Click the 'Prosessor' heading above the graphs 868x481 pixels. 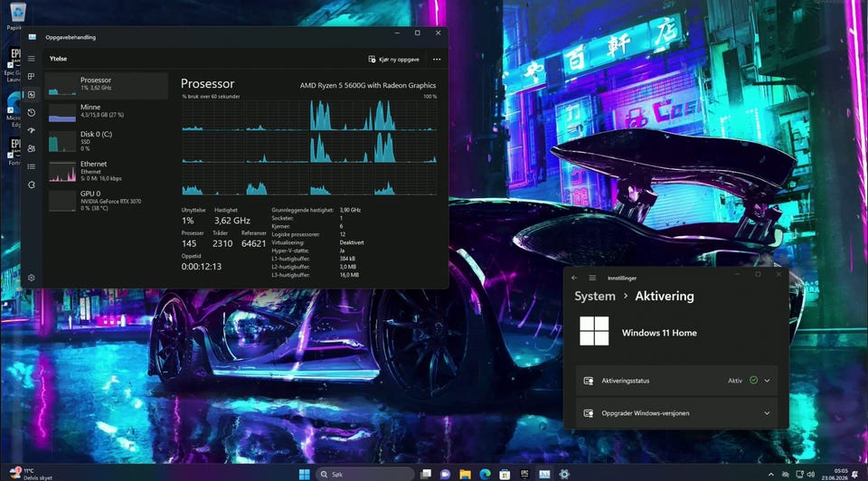tap(208, 83)
